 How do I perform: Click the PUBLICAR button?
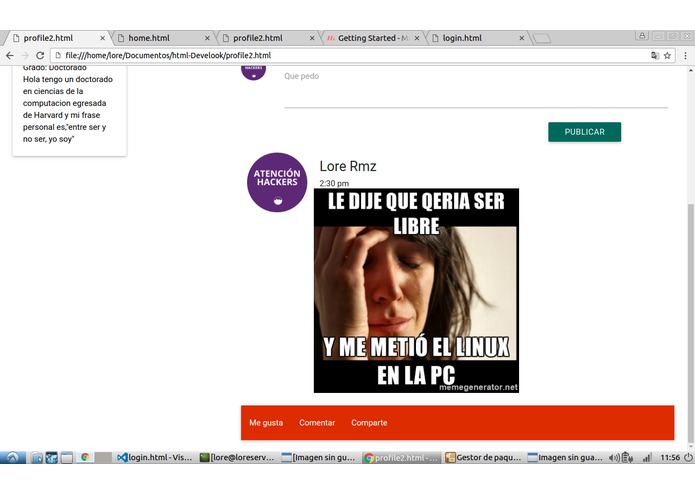coord(584,132)
